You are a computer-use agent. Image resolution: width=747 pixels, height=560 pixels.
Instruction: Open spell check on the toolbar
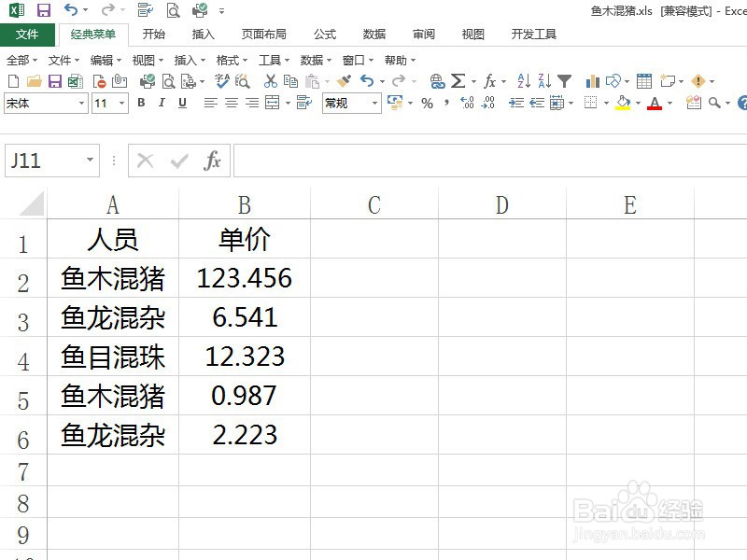tap(223, 81)
